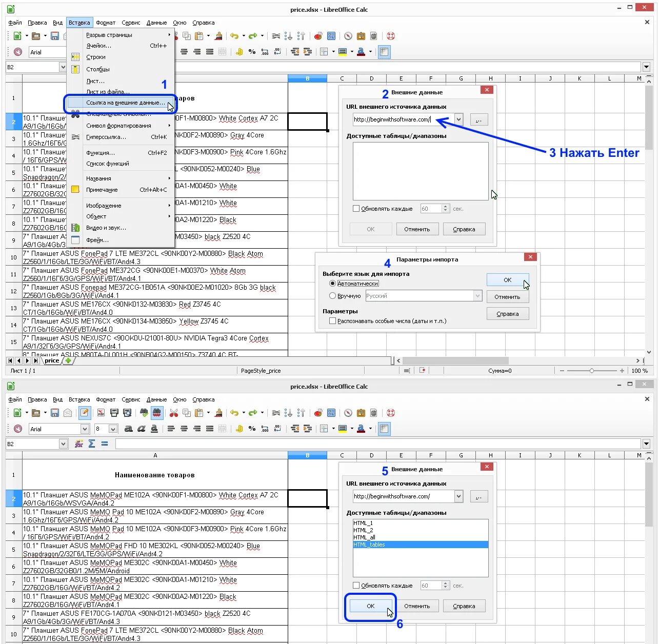Click Center Horizontally icon in upper window toolbar

(184, 52)
